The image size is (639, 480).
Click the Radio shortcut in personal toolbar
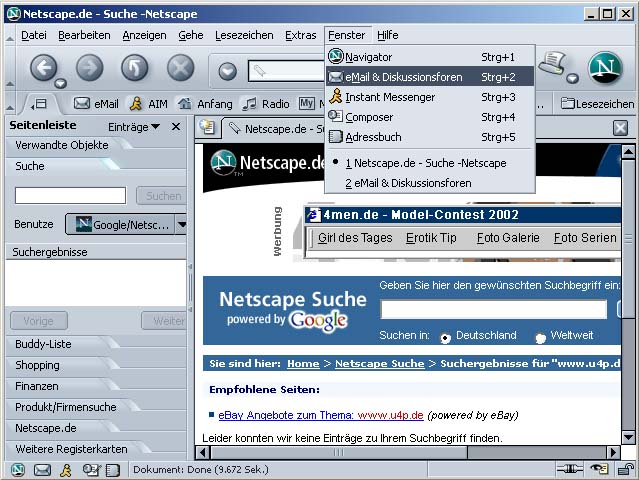tap(266, 104)
